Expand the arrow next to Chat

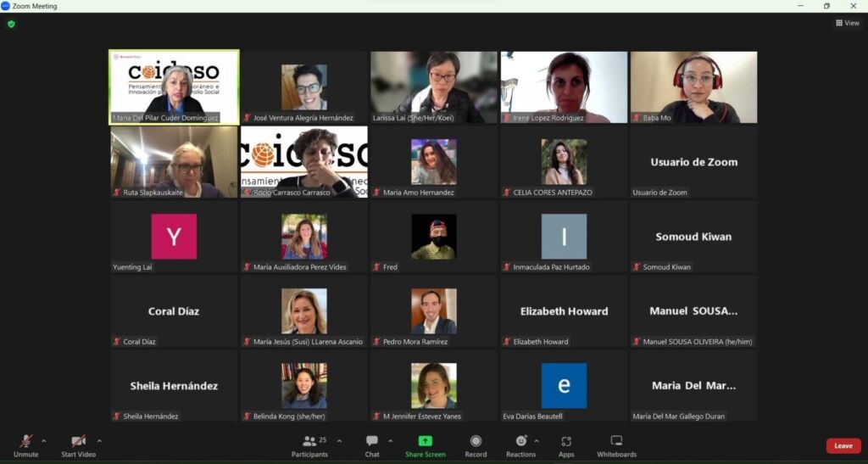(x=390, y=441)
